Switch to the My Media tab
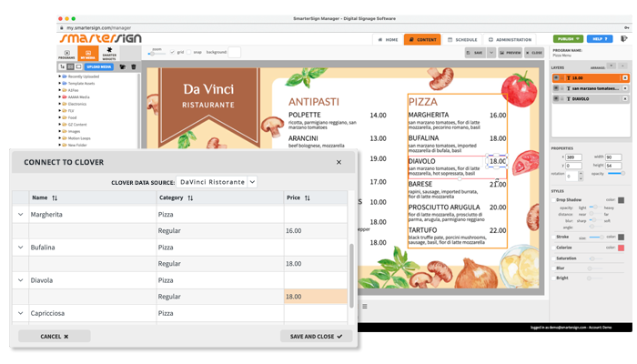This screenshot has height=364, width=637. (88, 54)
